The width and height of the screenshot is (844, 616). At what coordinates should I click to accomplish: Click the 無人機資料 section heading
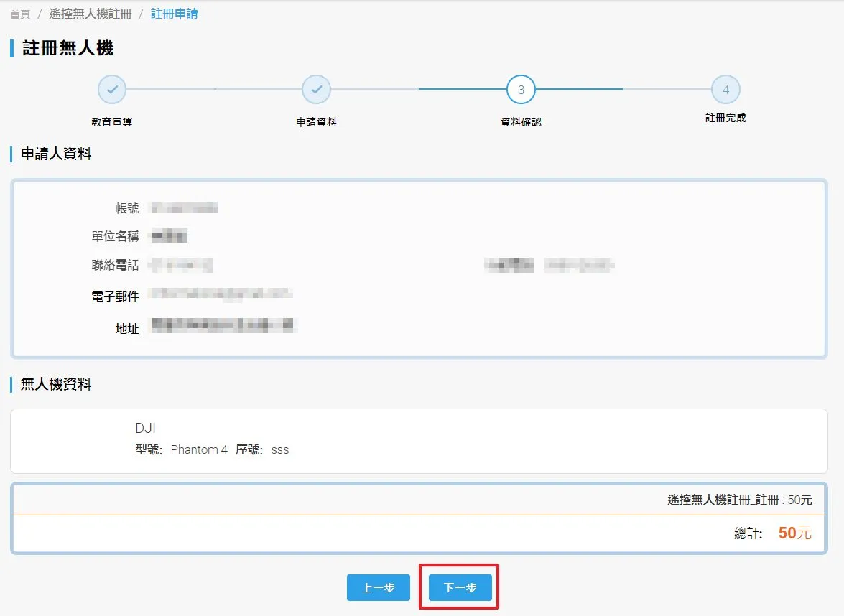point(56,384)
